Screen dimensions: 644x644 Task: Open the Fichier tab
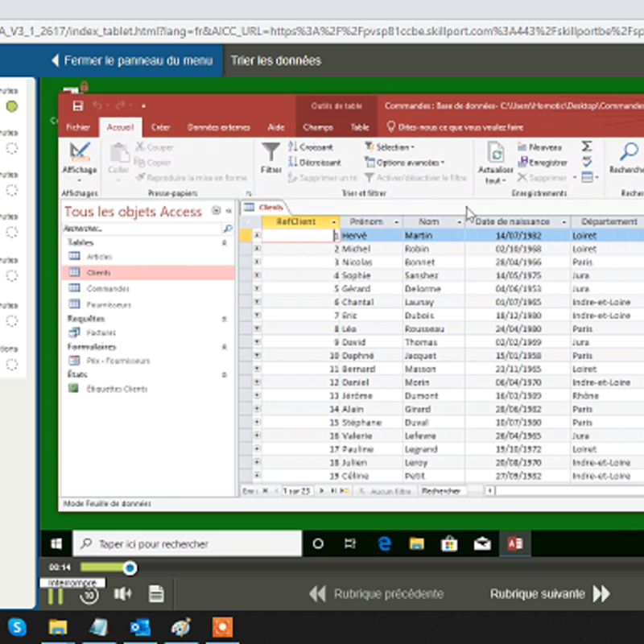78,127
